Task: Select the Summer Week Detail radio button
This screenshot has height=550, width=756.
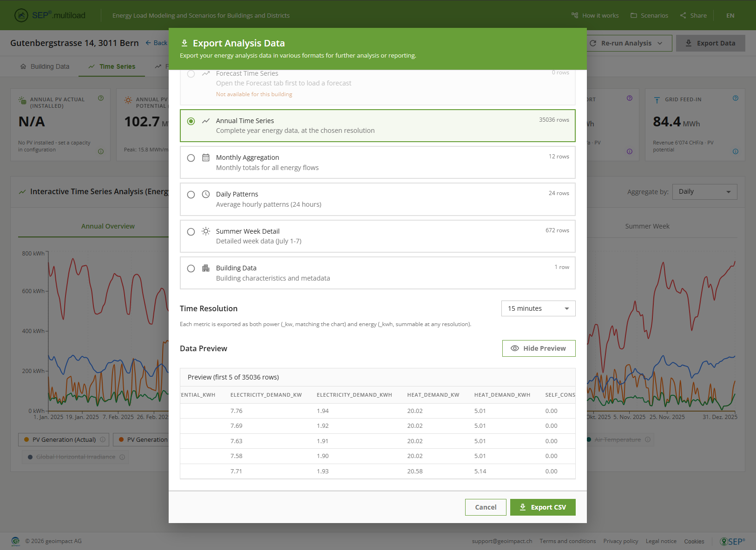Action: (x=191, y=232)
